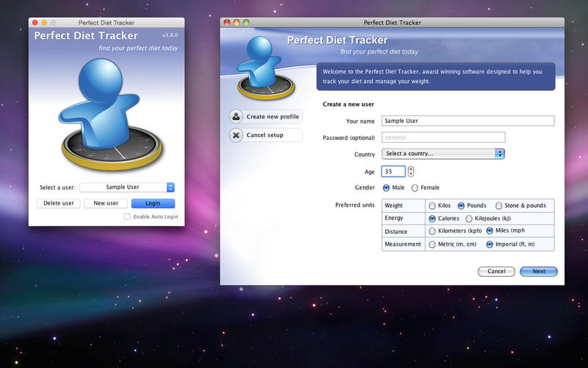This screenshot has height=368, width=588.
Task: Set weight units to Stone & pounds
Action: pos(498,205)
